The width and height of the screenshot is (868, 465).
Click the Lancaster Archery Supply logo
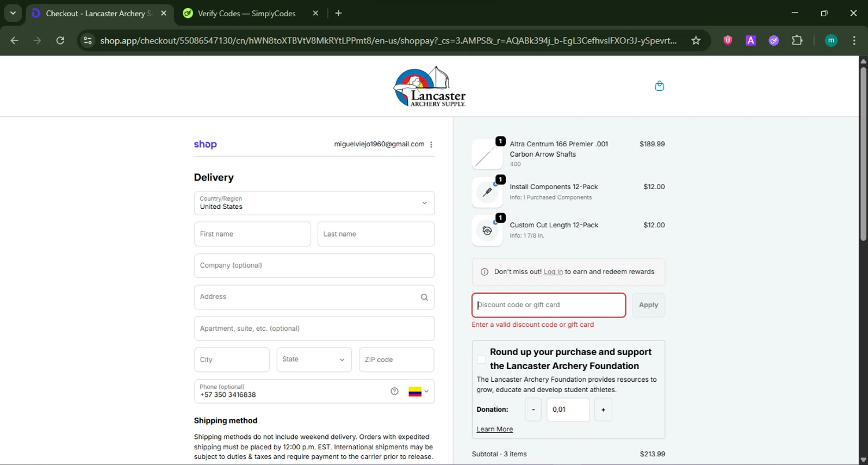click(429, 86)
